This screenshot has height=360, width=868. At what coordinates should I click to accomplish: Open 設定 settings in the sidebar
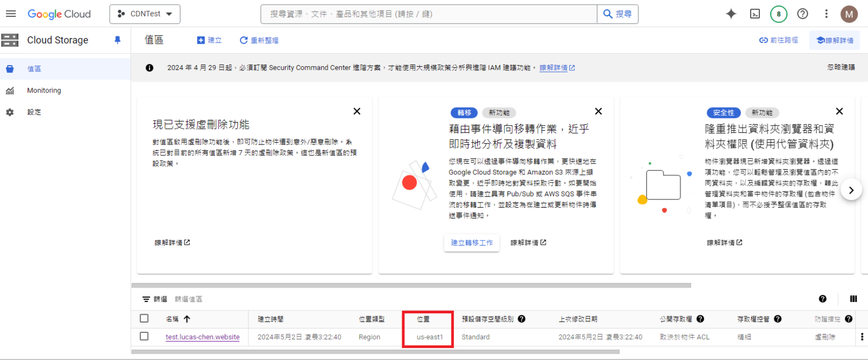tap(34, 112)
